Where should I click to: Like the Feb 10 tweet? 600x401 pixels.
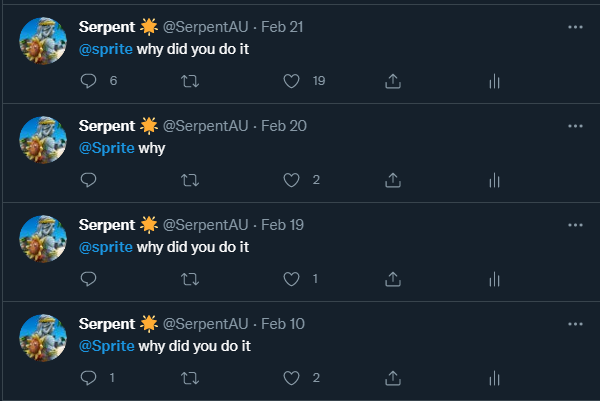(292, 378)
